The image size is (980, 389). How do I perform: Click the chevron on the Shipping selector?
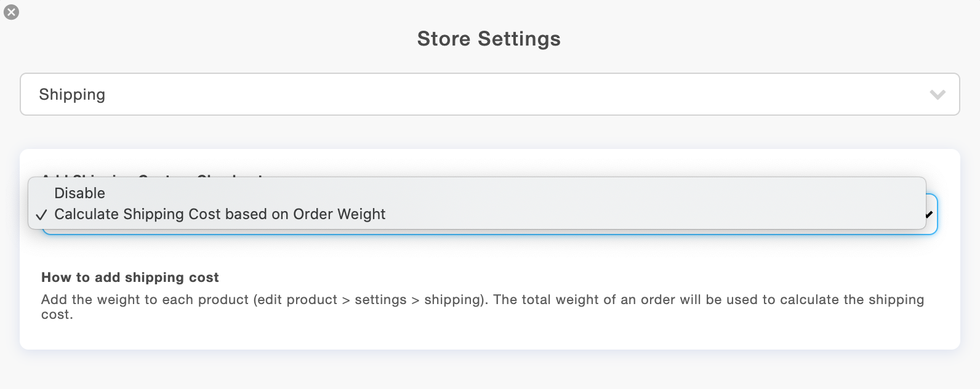coord(938,94)
